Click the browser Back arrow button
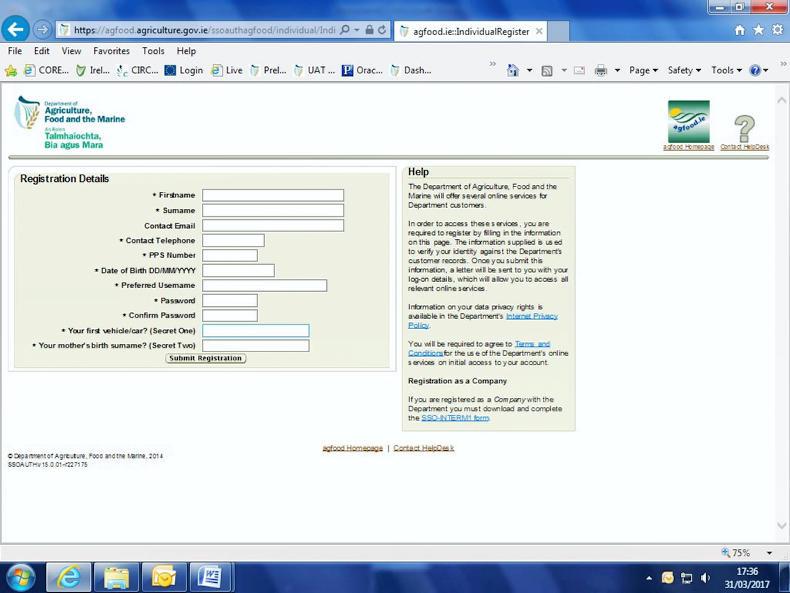The image size is (790, 593). point(16,30)
